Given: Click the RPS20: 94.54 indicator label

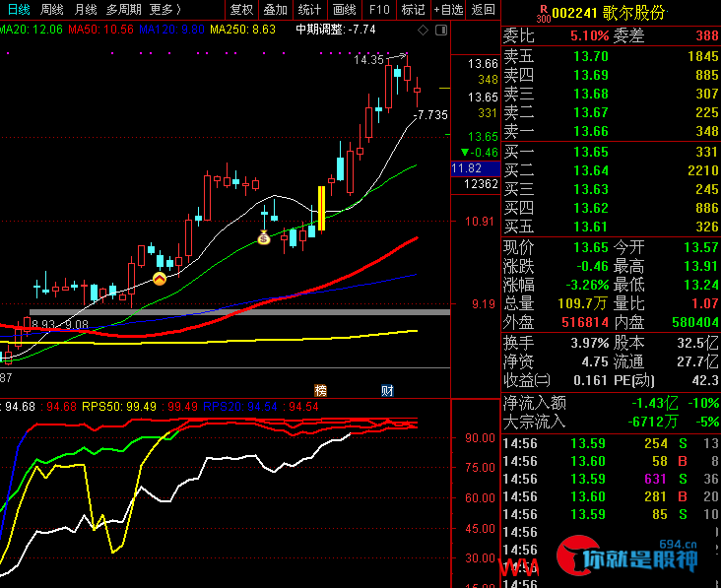Looking at the screenshot, I should [x=240, y=407].
